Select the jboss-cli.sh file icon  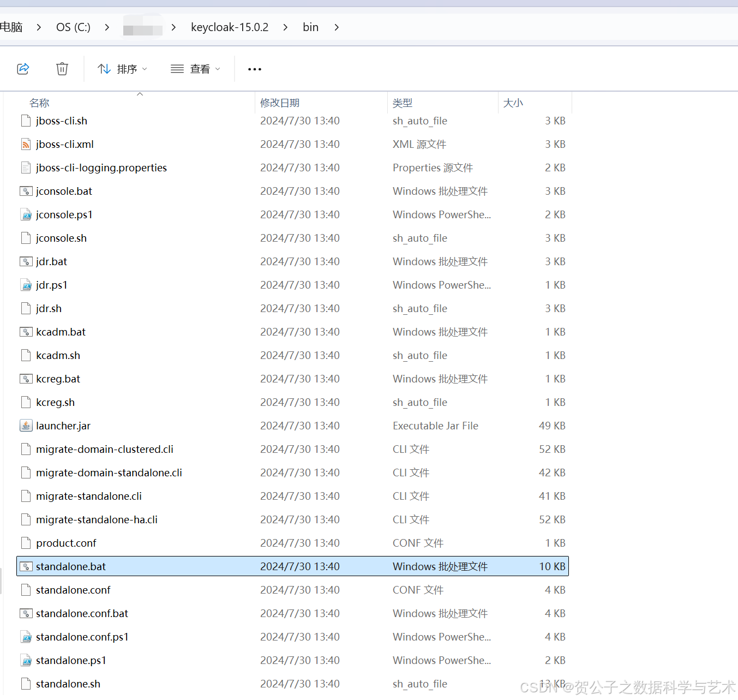click(26, 121)
